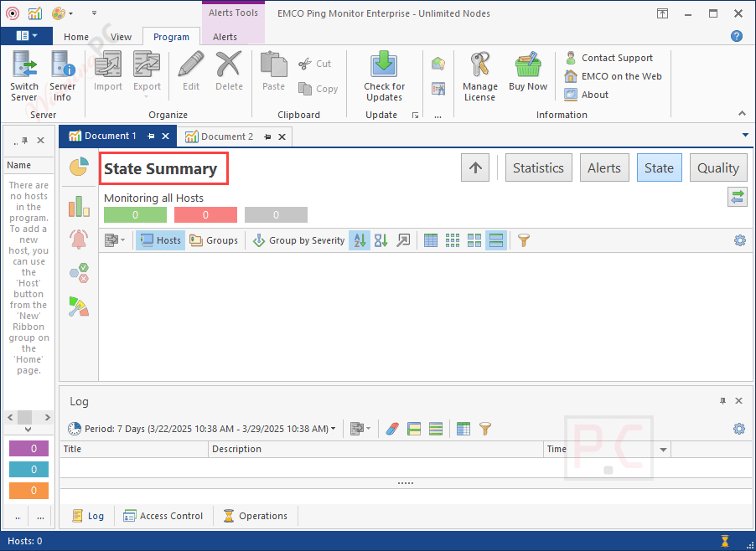Click EMCO on the Web link
The image size is (756, 551).
coord(613,76)
